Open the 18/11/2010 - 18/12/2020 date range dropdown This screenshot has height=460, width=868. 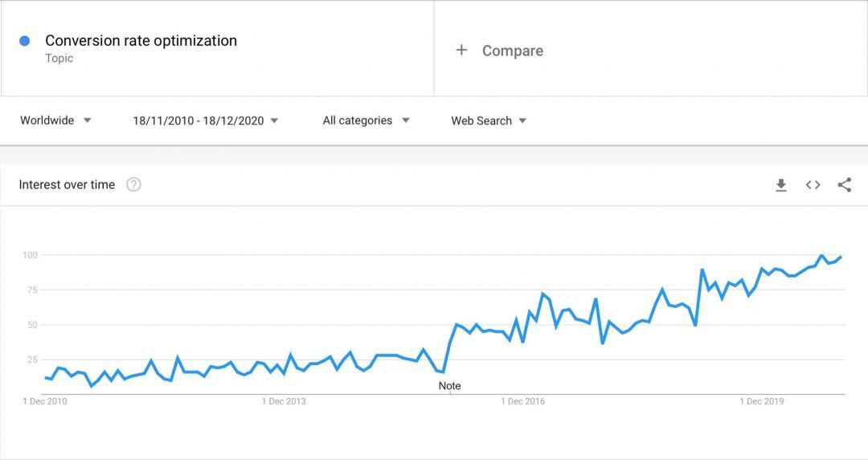point(206,121)
